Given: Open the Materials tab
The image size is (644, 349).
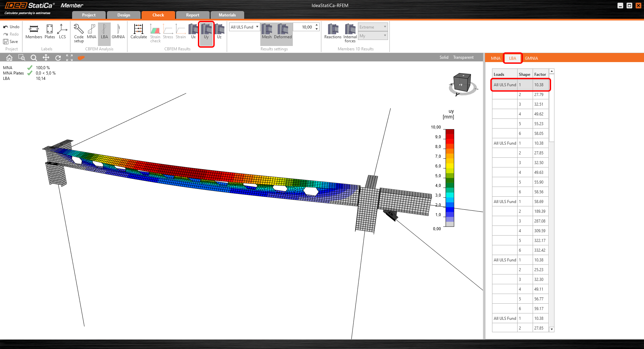Looking at the screenshot, I should tap(227, 15).
